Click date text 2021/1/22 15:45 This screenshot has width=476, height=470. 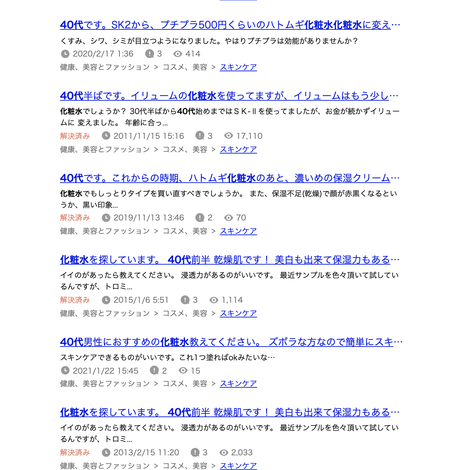pyautogui.click(x=106, y=371)
